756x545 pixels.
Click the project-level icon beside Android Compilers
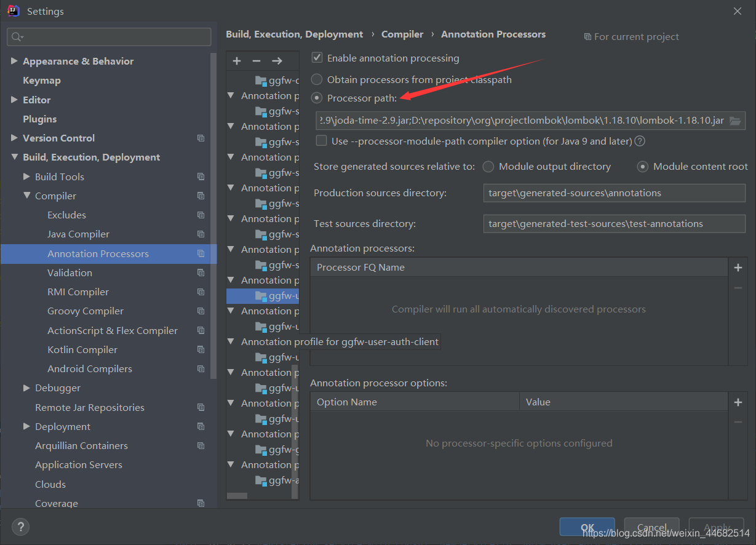click(201, 369)
